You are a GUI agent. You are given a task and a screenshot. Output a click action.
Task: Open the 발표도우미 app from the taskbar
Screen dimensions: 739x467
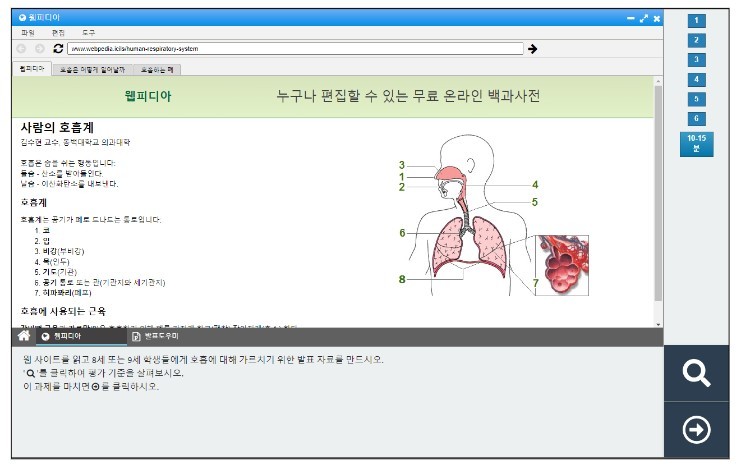pos(156,336)
